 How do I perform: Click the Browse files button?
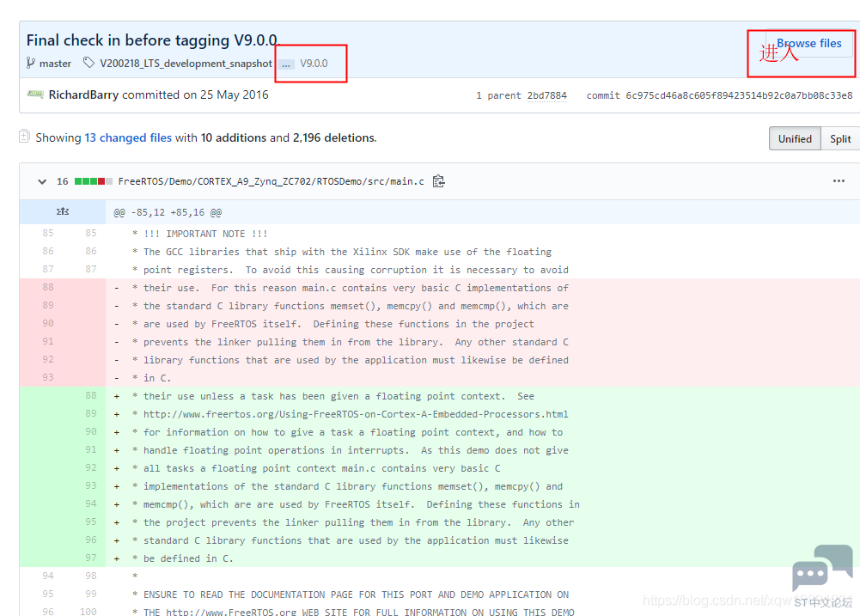point(809,43)
